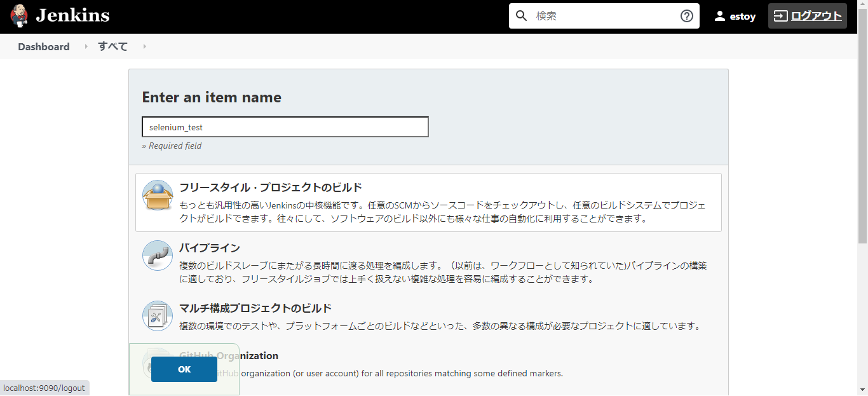The width and height of the screenshot is (868, 396).
Task: Click the logout arrow icon
Action: click(780, 16)
